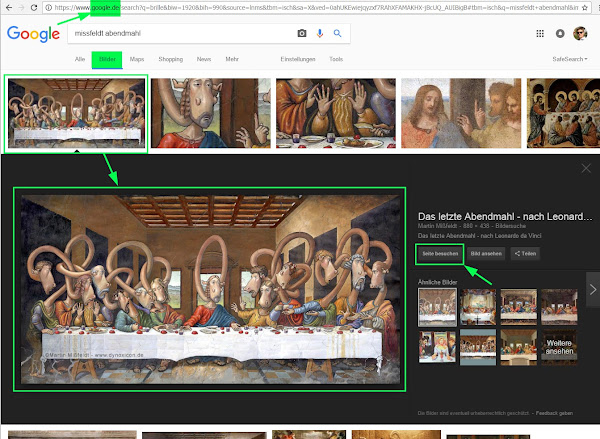Open title link Das letzte Abendmahl
Screen dimensions: 600x439
click(505, 217)
